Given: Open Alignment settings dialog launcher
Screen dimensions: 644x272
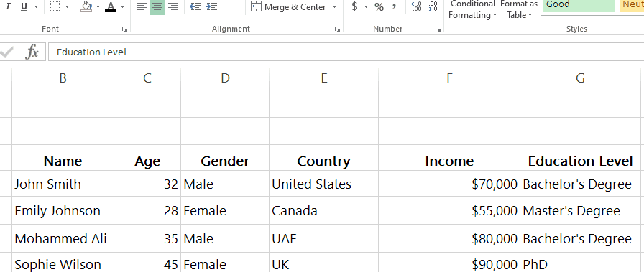Looking at the screenshot, I should coord(337,29).
